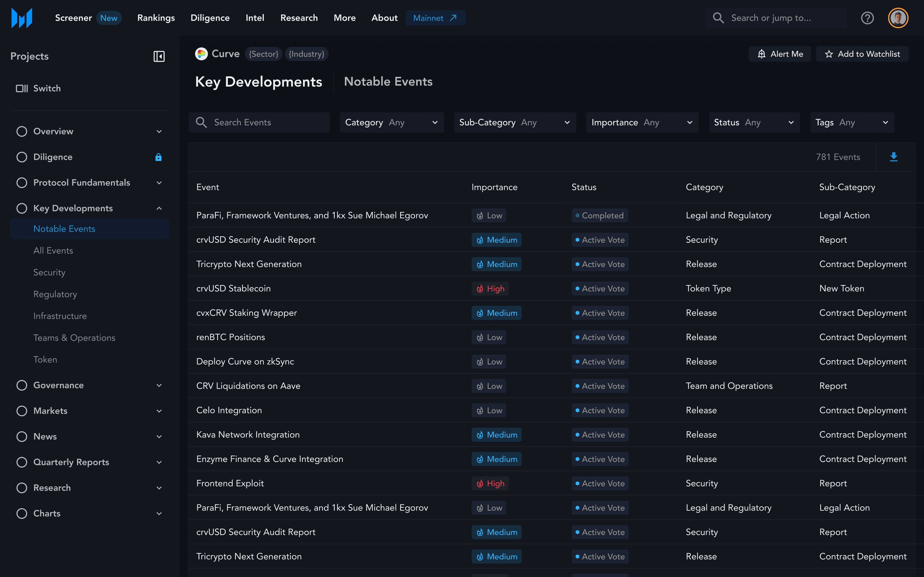
Task: Open the user profile avatar
Action: click(898, 18)
